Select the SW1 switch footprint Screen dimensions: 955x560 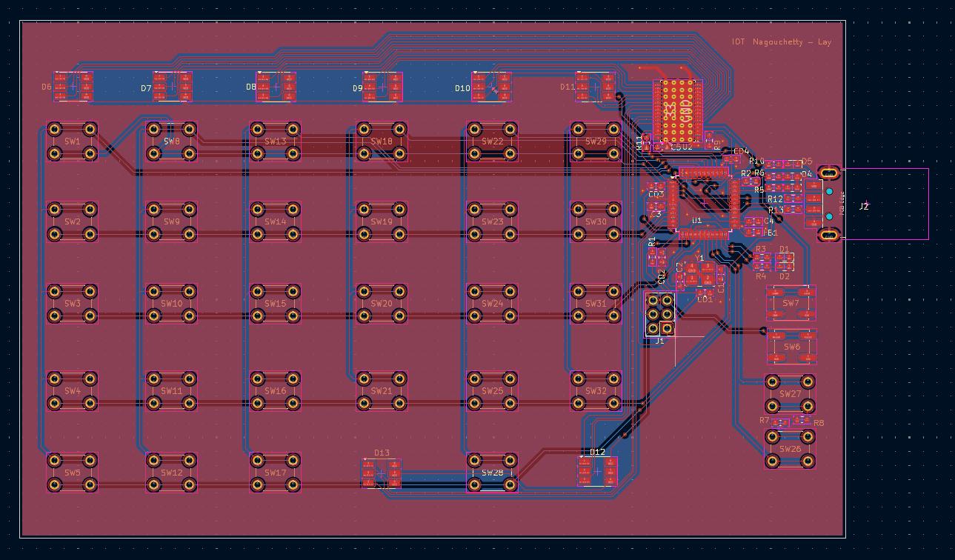coord(72,141)
